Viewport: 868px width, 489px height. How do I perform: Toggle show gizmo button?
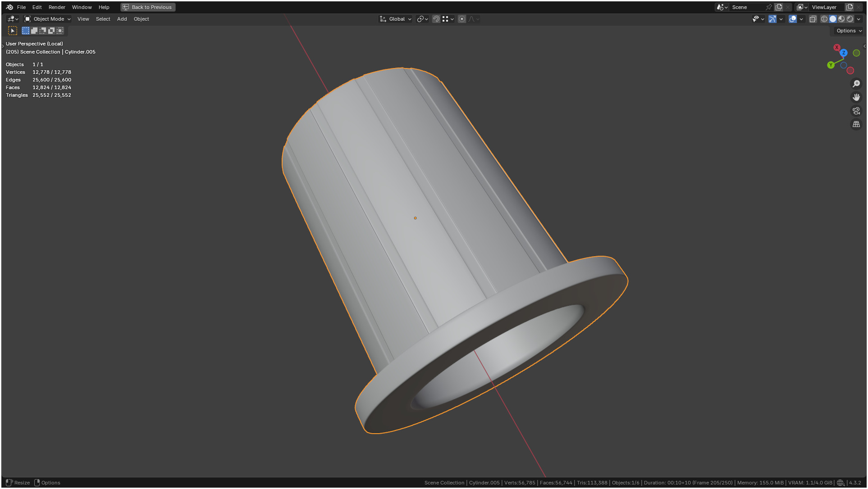tap(772, 19)
